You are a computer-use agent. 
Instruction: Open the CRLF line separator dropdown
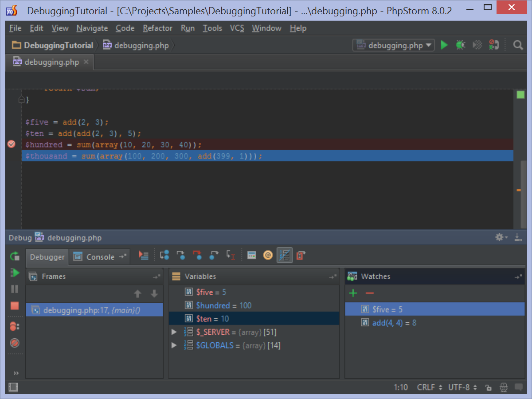(430, 387)
